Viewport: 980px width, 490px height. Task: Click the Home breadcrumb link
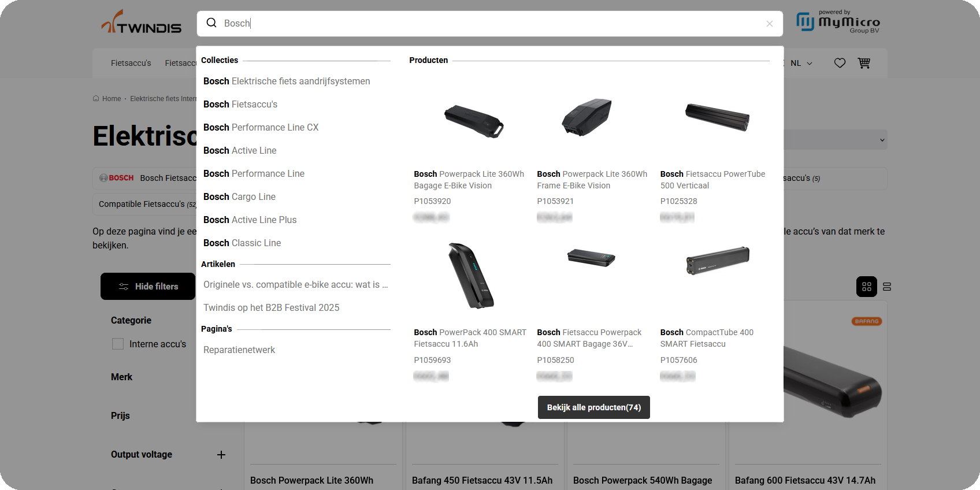112,99
